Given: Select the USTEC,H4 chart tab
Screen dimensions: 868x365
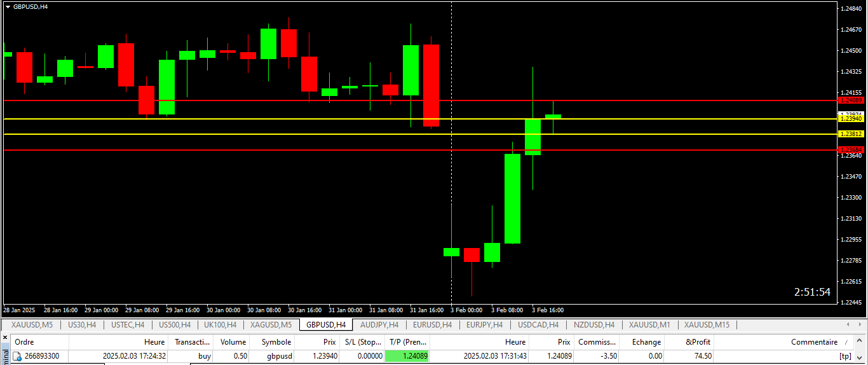Looking at the screenshot, I should click(128, 325).
